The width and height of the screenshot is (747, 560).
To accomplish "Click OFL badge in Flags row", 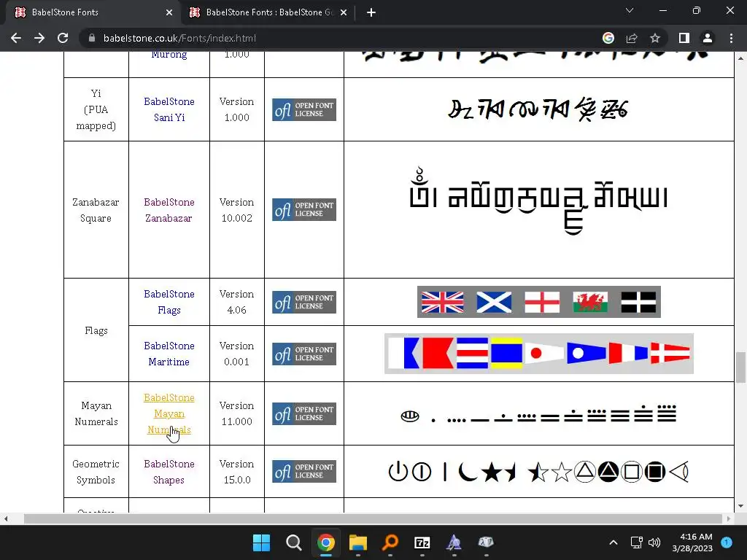I will pos(304,303).
